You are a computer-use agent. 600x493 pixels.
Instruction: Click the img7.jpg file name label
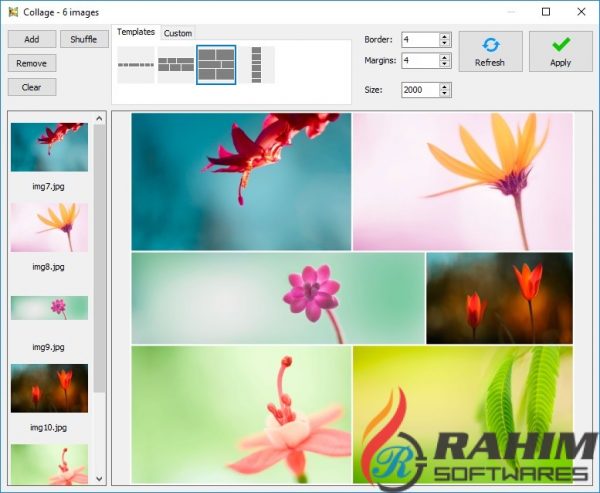click(49, 187)
